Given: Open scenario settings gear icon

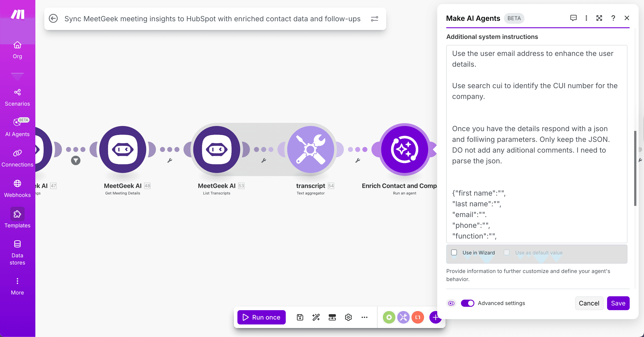Looking at the screenshot, I should (348, 317).
